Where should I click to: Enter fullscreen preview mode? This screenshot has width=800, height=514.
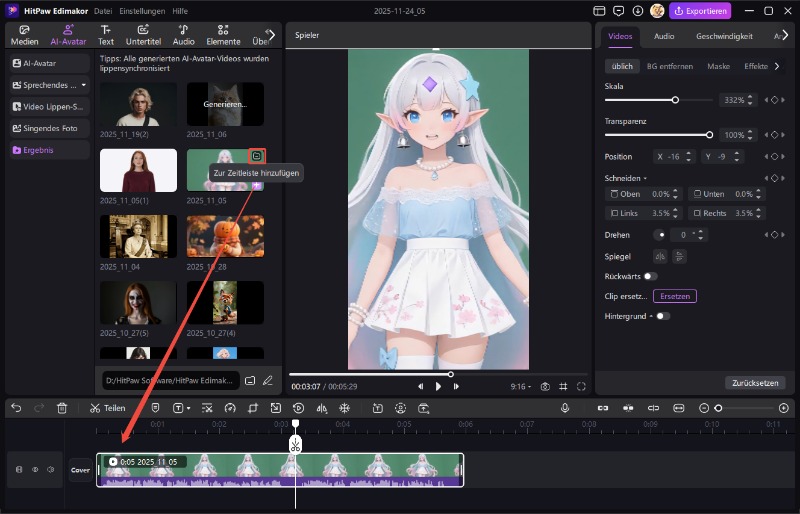point(581,386)
